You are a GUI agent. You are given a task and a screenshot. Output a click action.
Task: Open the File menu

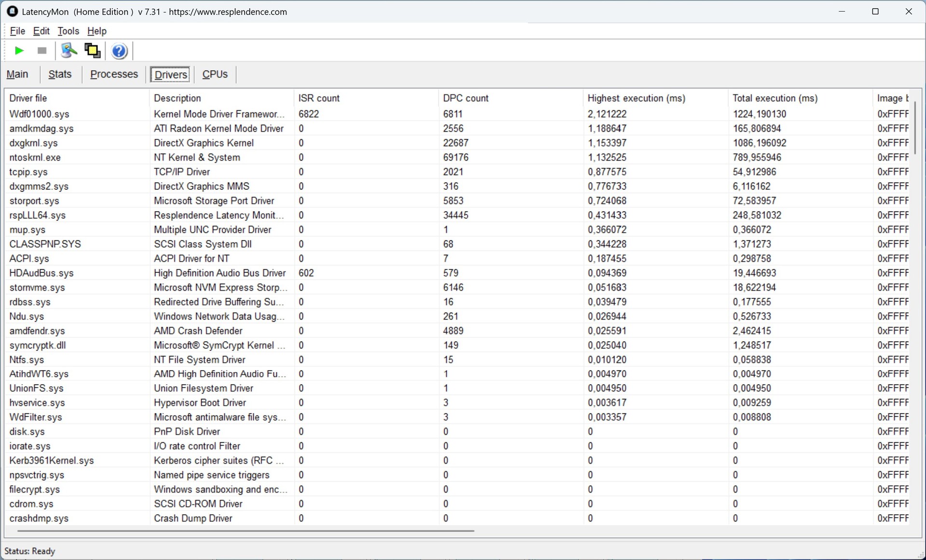click(x=17, y=31)
